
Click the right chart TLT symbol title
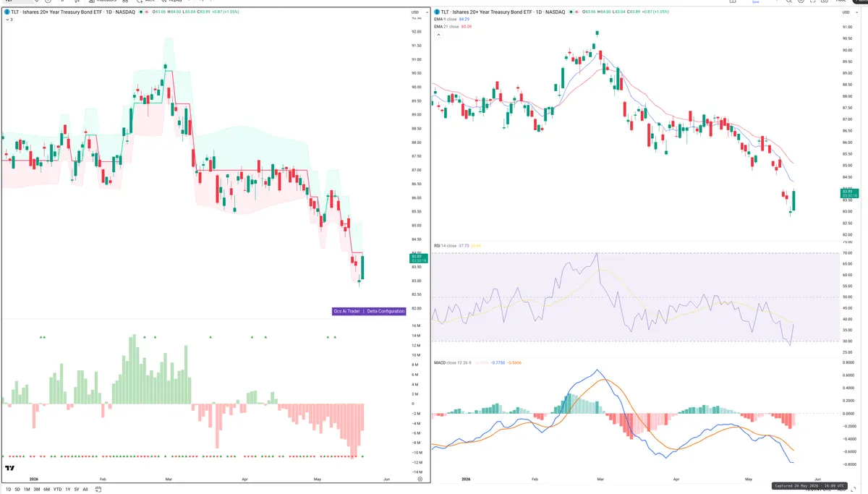pos(503,12)
